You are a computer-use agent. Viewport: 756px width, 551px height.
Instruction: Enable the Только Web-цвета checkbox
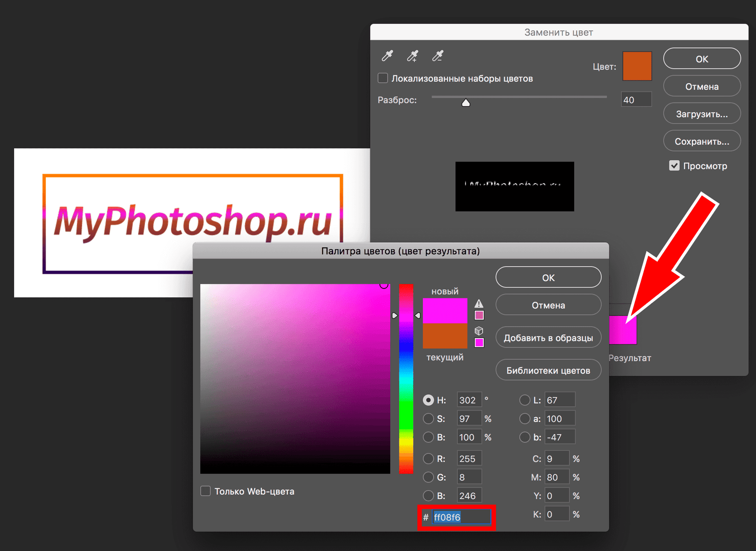pos(206,491)
